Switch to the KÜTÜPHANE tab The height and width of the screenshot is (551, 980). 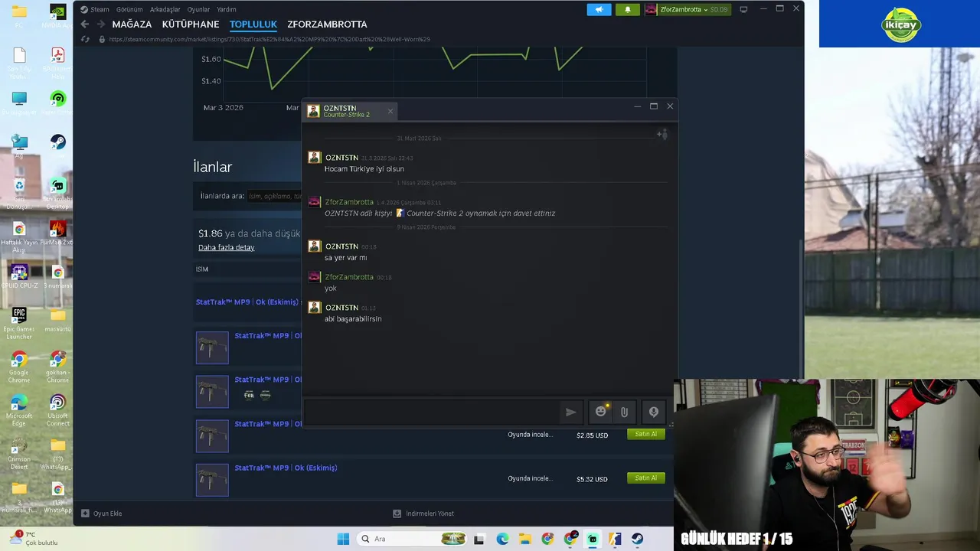coord(191,24)
